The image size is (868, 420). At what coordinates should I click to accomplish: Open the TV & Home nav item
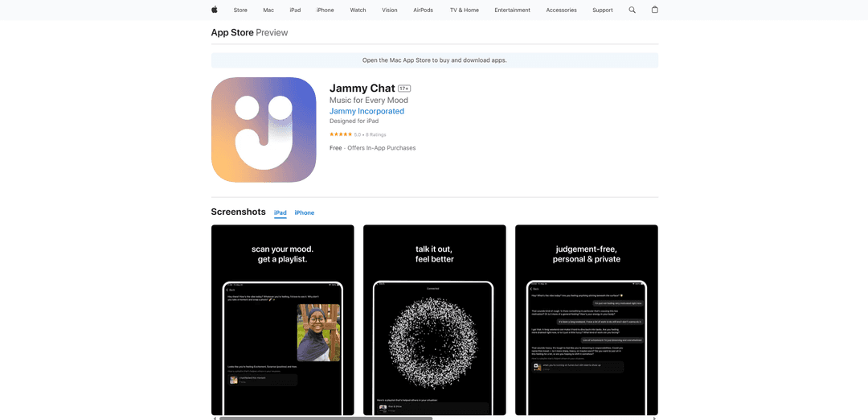(x=464, y=10)
